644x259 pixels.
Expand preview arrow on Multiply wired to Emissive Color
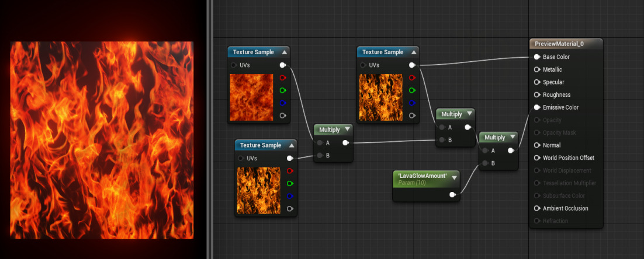pos(513,137)
